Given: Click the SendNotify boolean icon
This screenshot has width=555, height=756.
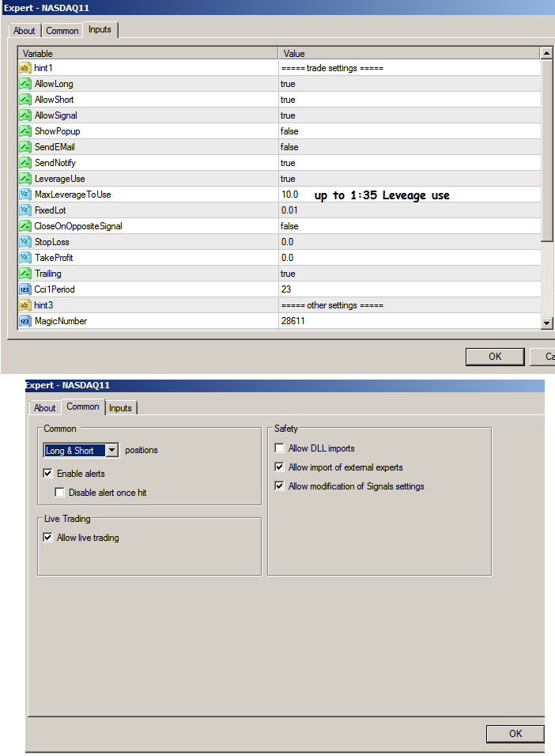Looking at the screenshot, I should 25,163.
